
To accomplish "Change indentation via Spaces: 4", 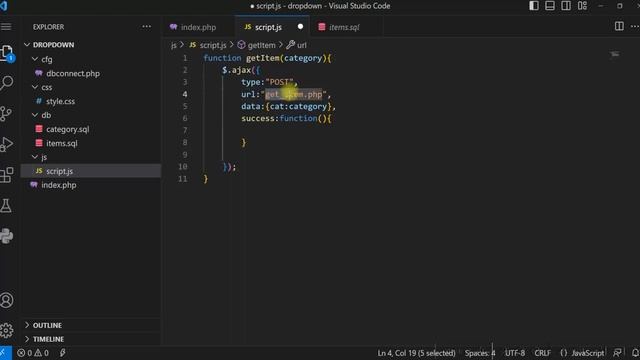I will tap(480, 353).
